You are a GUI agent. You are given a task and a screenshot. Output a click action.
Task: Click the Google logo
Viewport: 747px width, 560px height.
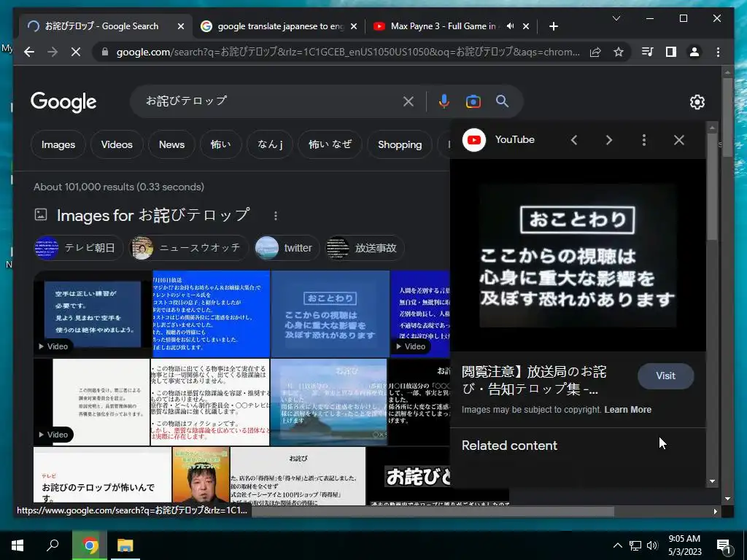click(63, 102)
